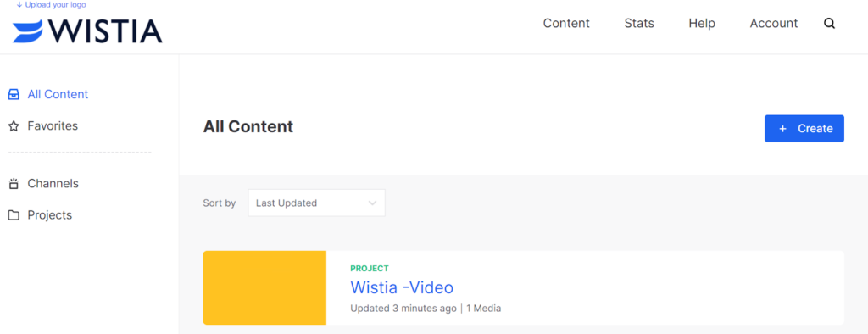The image size is (868, 334).
Task: Click the 'Updated 3 minutes ago' text
Action: coord(403,308)
